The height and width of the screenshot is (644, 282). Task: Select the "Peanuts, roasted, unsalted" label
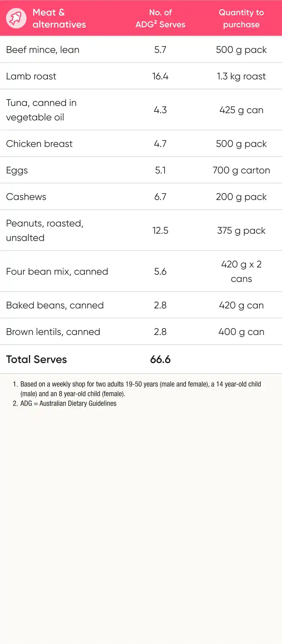tap(45, 231)
